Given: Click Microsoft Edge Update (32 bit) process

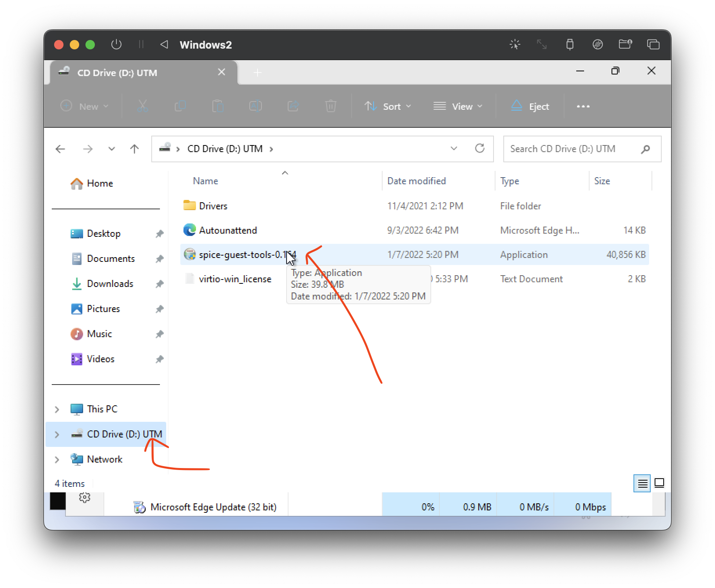Looking at the screenshot, I should tap(214, 507).
